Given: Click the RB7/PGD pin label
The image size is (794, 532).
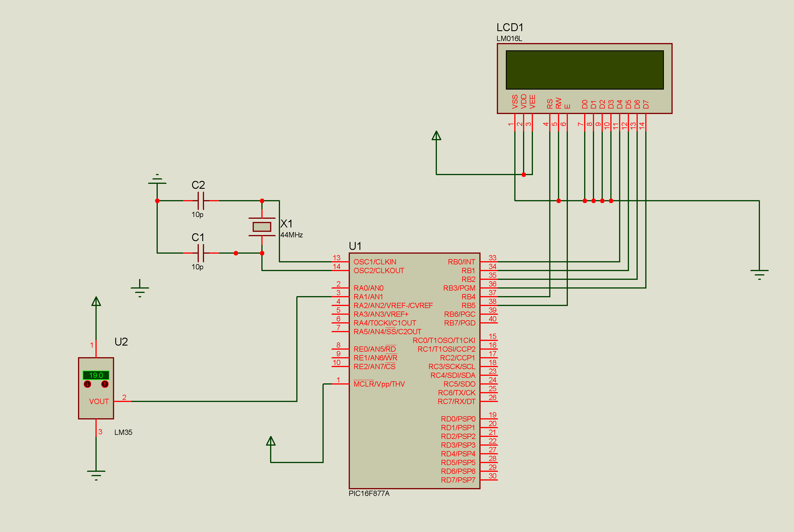Looking at the screenshot, I should click(x=460, y=323).
